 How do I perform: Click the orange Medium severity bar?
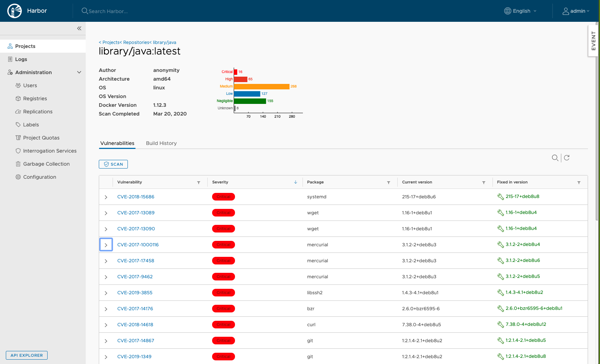pyautogui.click(x=262, y=86)
